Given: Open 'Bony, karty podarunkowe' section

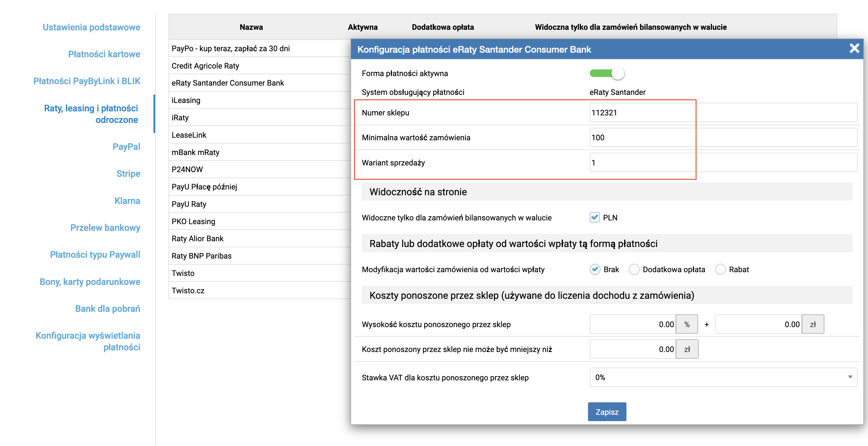Looking at the screenshot, I should coord(90,282).
